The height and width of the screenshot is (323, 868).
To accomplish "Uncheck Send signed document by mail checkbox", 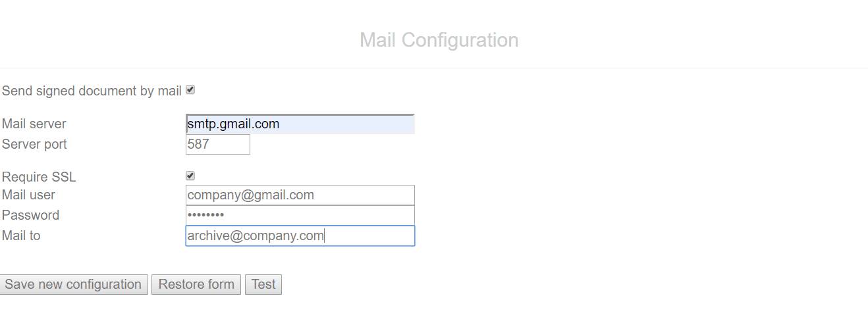I will coord(190,90).
